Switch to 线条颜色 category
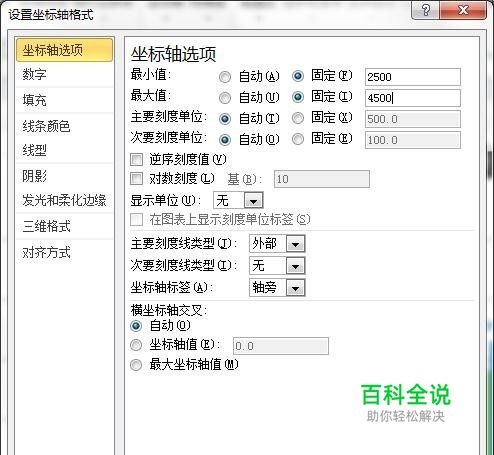 click(x=65, y=126)
